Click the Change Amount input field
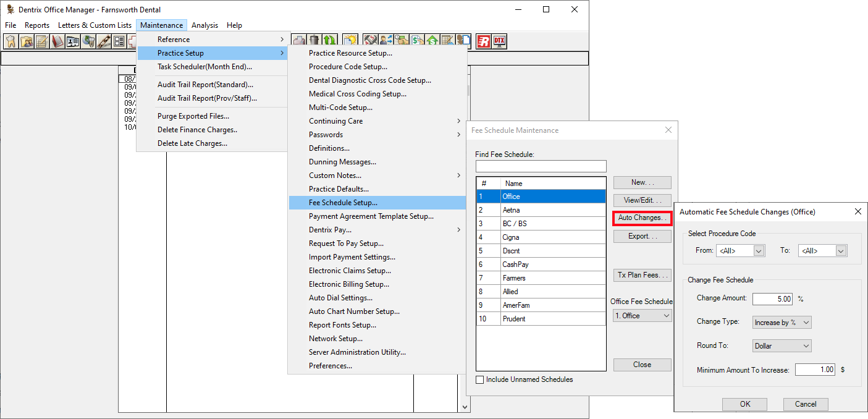The image size is (868, 419). [773, 298]
